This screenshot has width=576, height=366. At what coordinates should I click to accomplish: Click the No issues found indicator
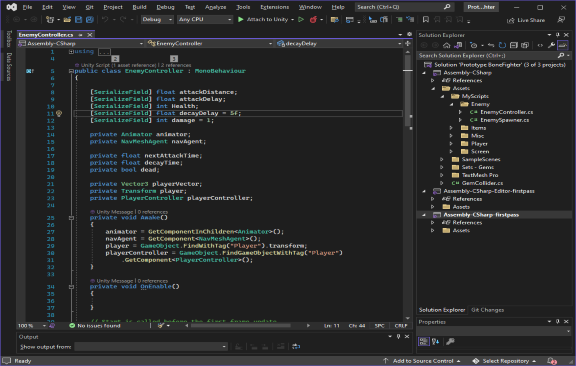95,326
